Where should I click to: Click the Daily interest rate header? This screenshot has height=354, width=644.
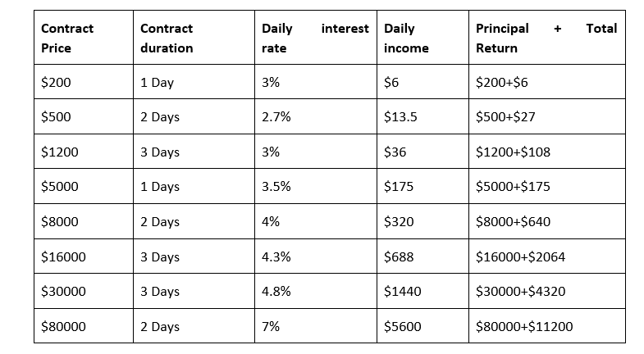coord(315,38)
